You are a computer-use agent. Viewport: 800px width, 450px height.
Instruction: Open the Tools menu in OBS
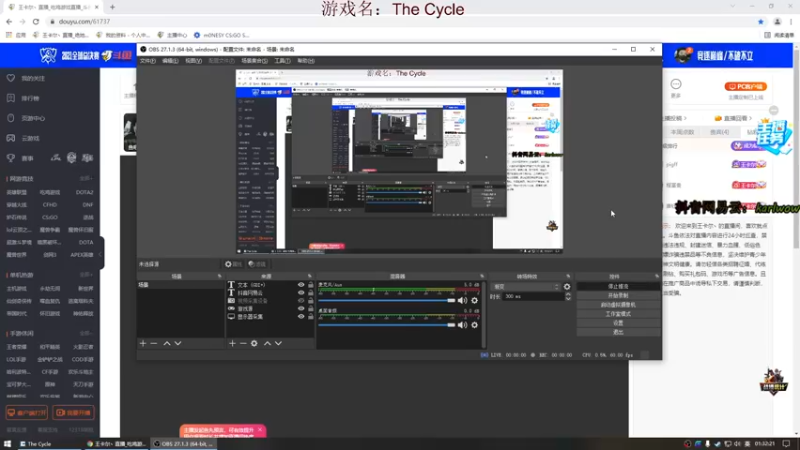coord(282,61)
